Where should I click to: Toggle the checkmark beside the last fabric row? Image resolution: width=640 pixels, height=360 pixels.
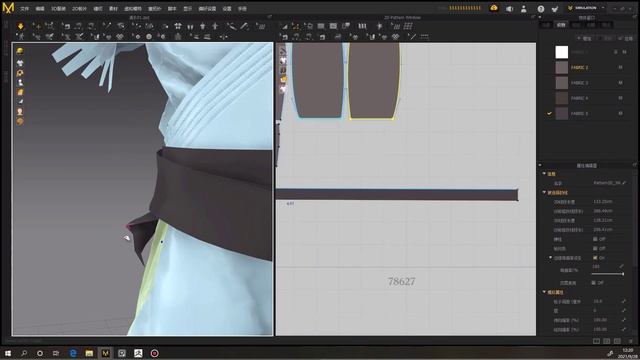click(x=549, y=113)
